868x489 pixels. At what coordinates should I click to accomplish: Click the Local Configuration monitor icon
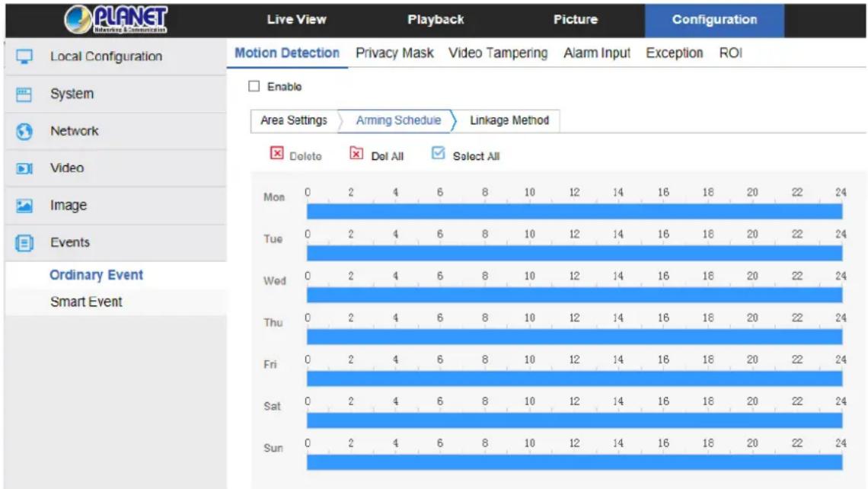coord(24,56)
